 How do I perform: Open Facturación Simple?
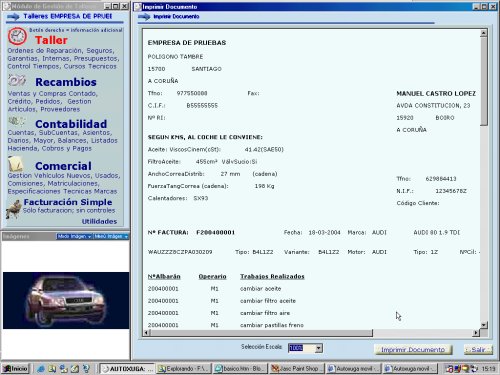(x=68, y=202)
